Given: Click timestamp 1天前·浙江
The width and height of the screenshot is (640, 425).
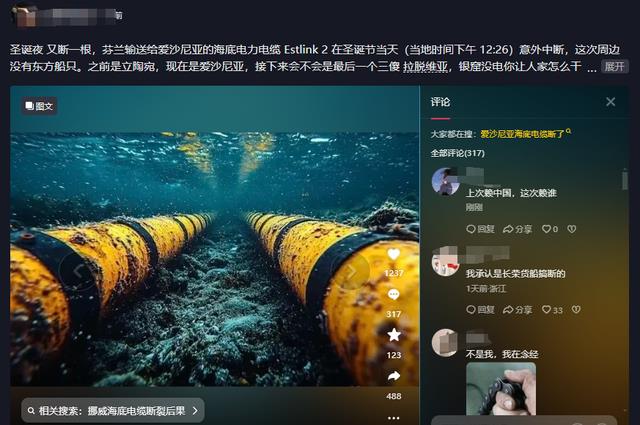Looking at the screenshot, I should 486,289.
